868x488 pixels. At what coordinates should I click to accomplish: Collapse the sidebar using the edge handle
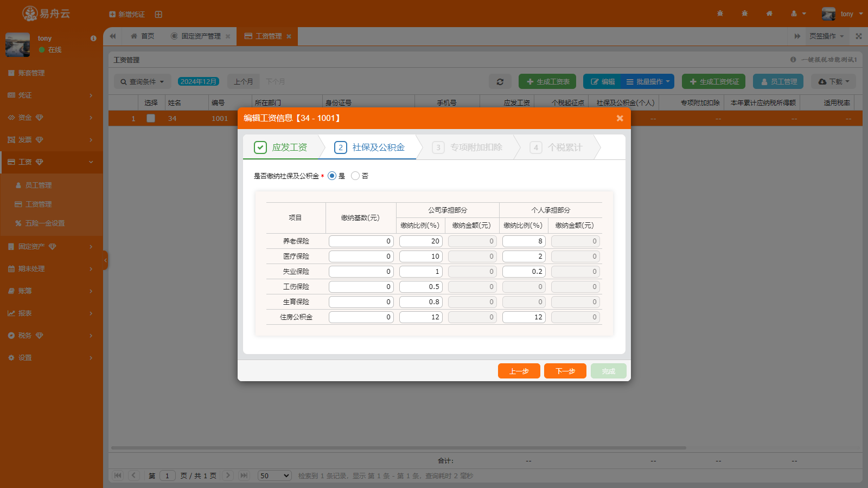point(105,260)
